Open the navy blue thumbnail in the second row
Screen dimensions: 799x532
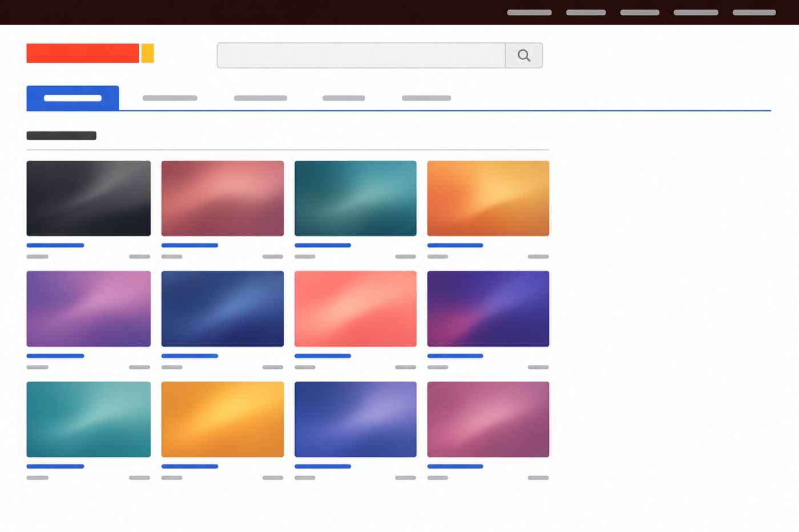223,308
